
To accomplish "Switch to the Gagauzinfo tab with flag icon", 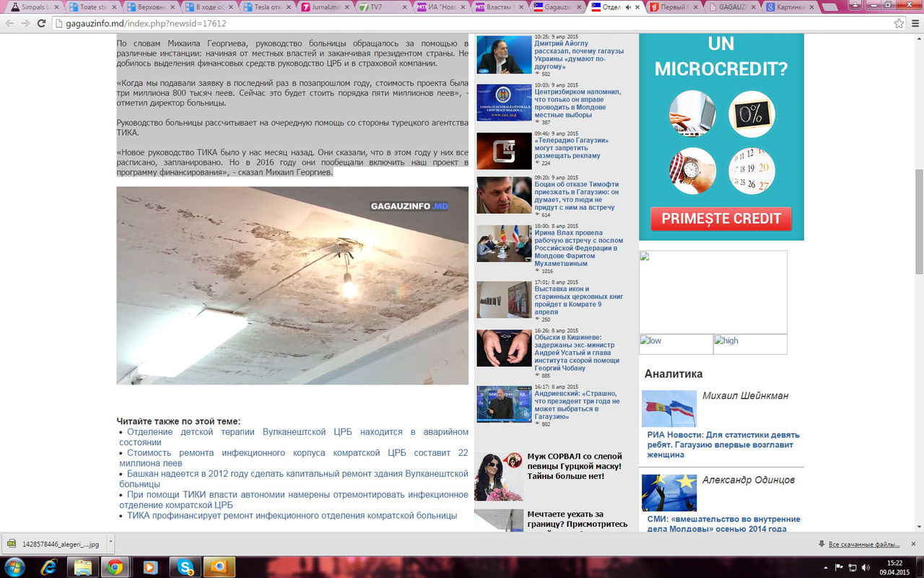I will [557, 7].
